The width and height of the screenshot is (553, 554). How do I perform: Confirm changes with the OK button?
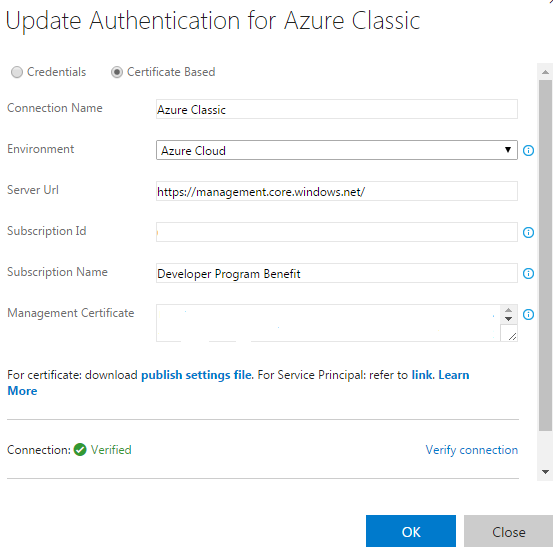click(411, 531)
